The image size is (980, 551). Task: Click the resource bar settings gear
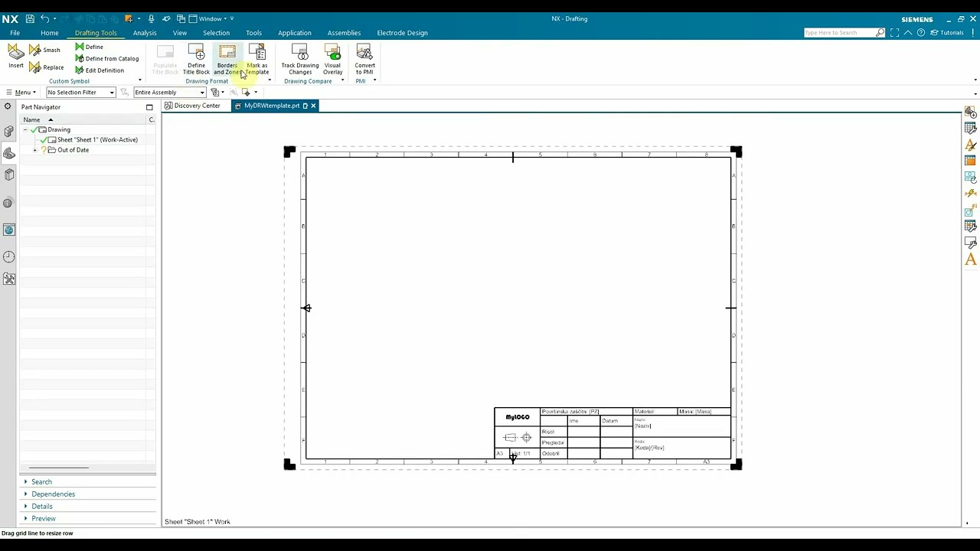[8, 106]
